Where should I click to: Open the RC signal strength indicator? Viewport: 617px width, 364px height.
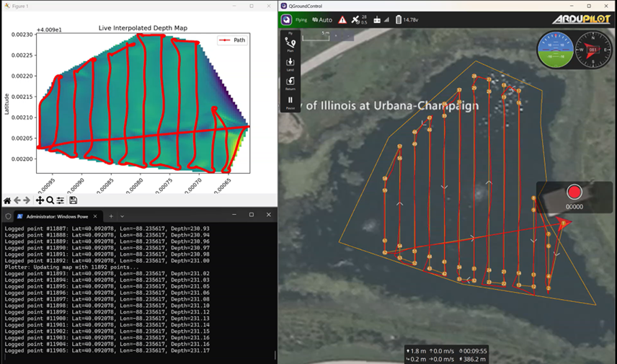[386, 19]
